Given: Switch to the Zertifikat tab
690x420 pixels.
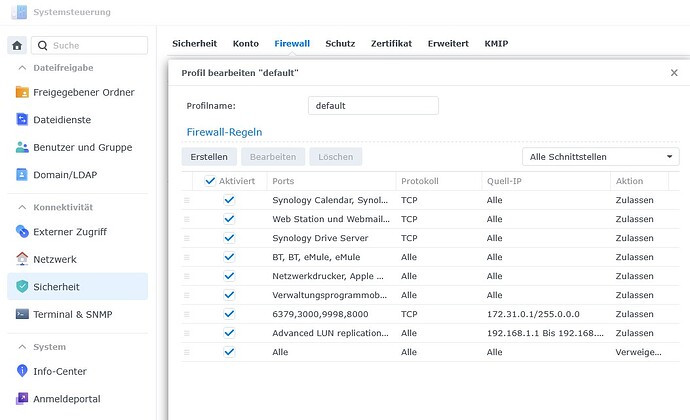Looking at the screenshot, I should pyautogui.click(x=391, y=44).
